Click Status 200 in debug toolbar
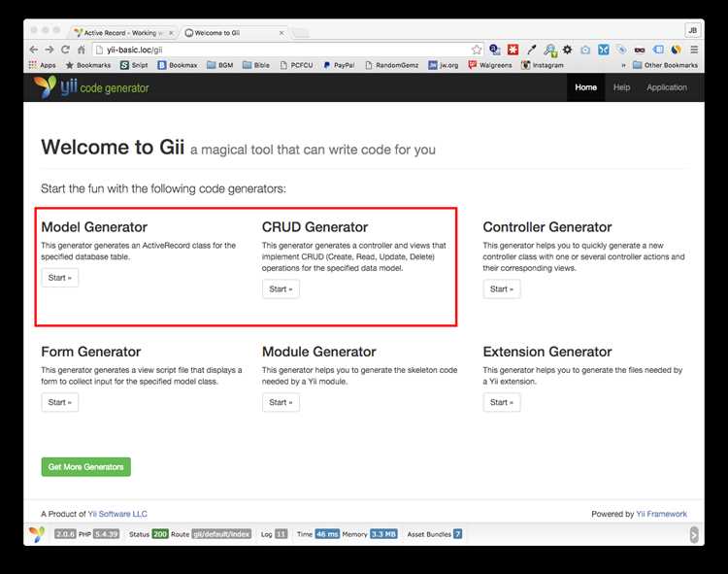This screenshot has width=728, height=574. (149, 534)
